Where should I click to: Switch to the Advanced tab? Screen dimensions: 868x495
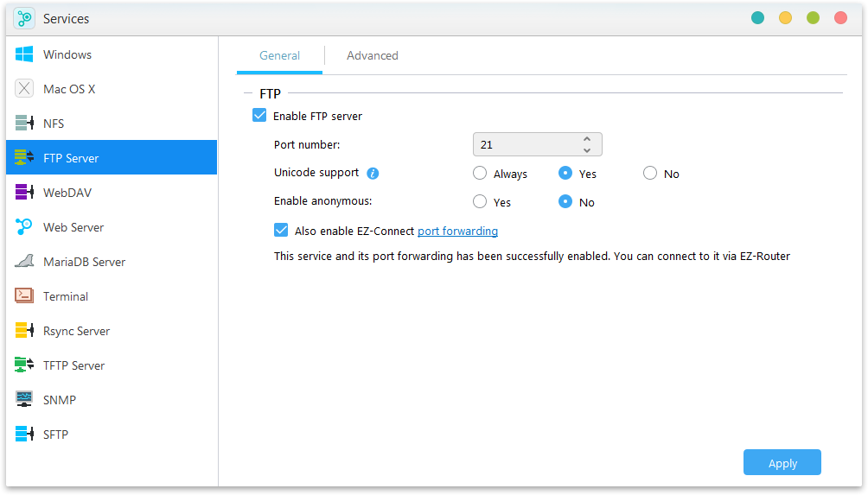pyautogui.click(x=373, y=55)
